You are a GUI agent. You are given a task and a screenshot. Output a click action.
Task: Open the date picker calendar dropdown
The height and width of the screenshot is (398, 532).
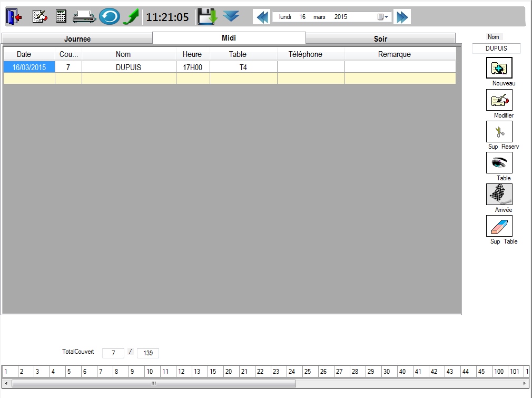pyautogui.click(x=383, y=17)
